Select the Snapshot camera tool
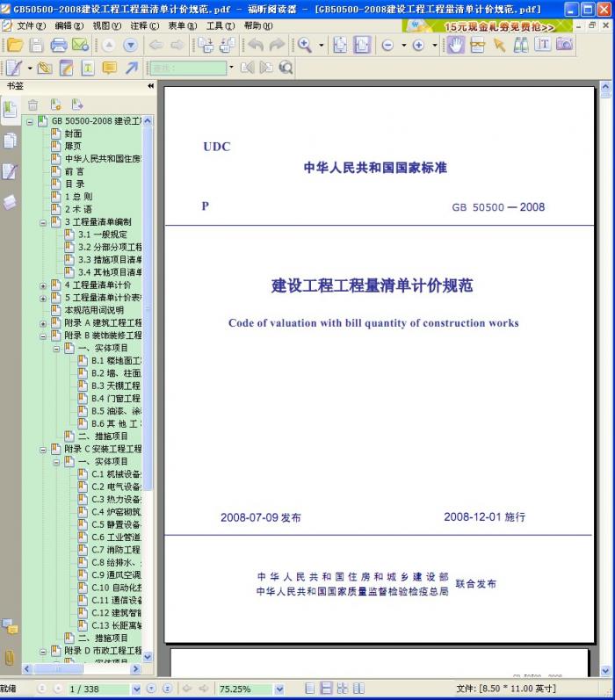The height and width of the screenshot is (700, 615). point(564,46)
